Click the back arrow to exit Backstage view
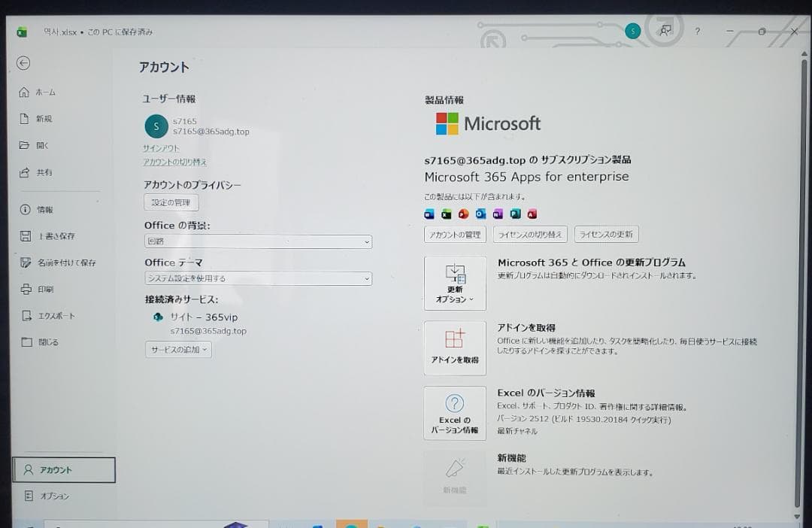Viewport: 812px width, 528px height. click(23, 63)
